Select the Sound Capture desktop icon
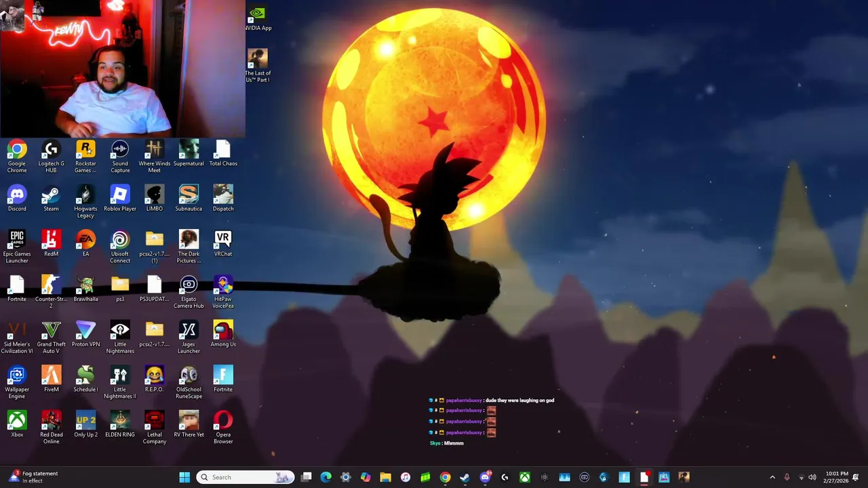This screenshot has height=488, width=868. 120,156
